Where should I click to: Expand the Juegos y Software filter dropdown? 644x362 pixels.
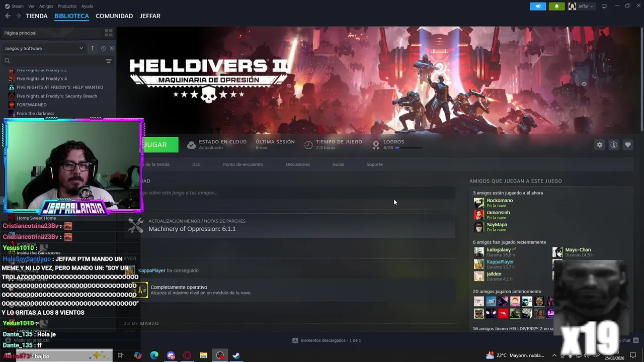point(44,48)
